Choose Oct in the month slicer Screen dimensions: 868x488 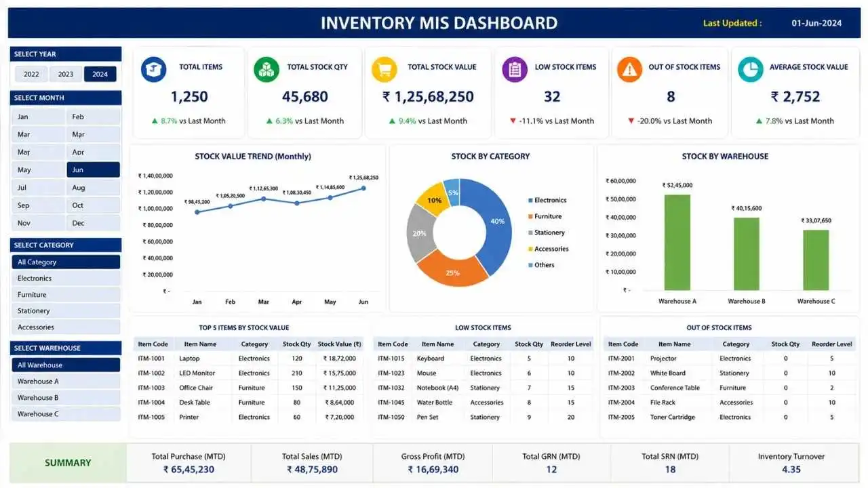[x=94, y=205]
